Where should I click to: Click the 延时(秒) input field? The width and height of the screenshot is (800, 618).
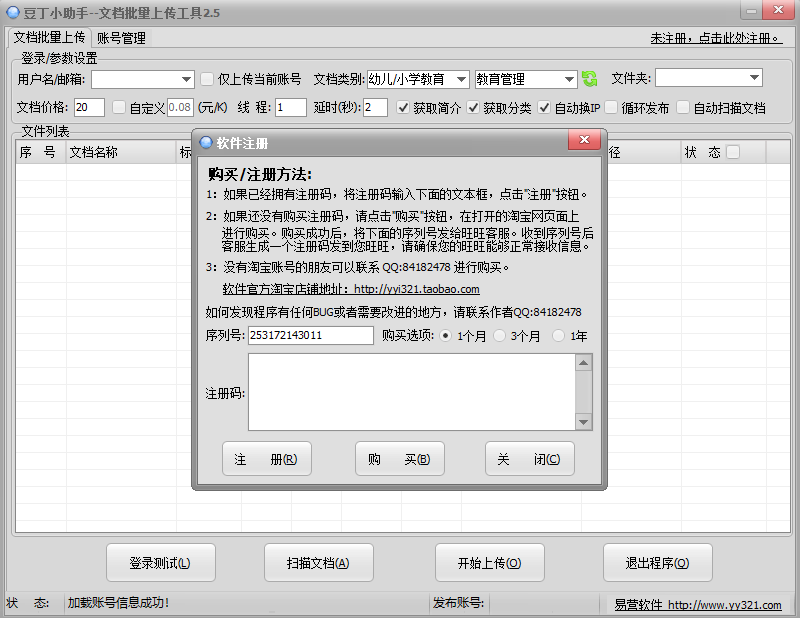coord(375,107)
